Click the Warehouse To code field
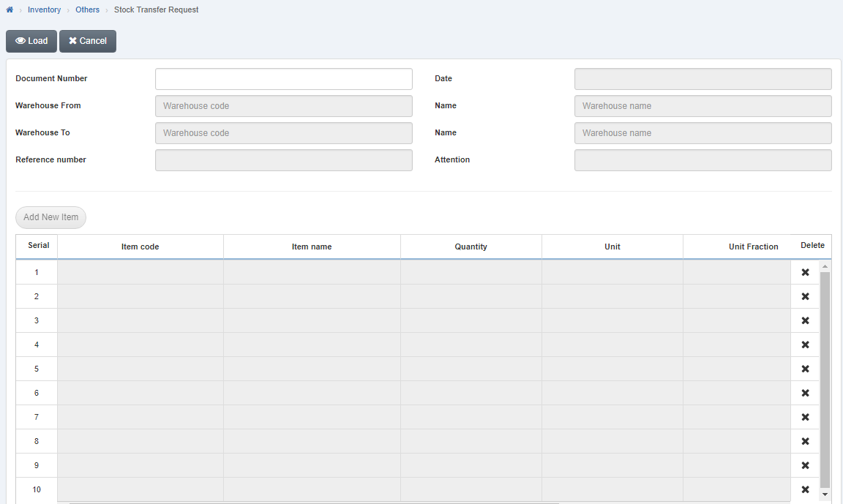 click(283, 132)
